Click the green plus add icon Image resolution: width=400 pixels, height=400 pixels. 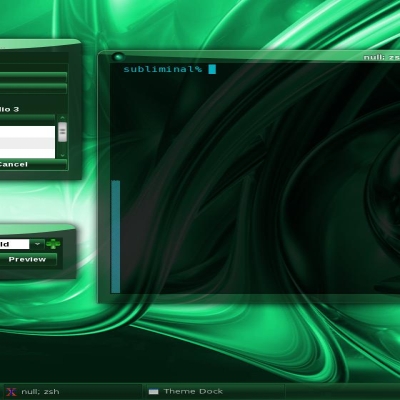(x=53, y=244)
